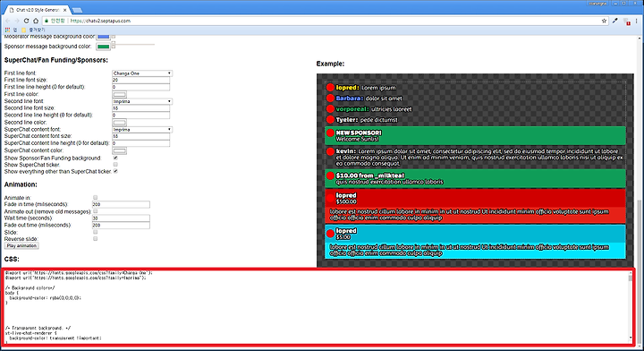644x351 pixels.
Task: Open the Moderator message background color swatch
Action: click(x=103, y=37)
